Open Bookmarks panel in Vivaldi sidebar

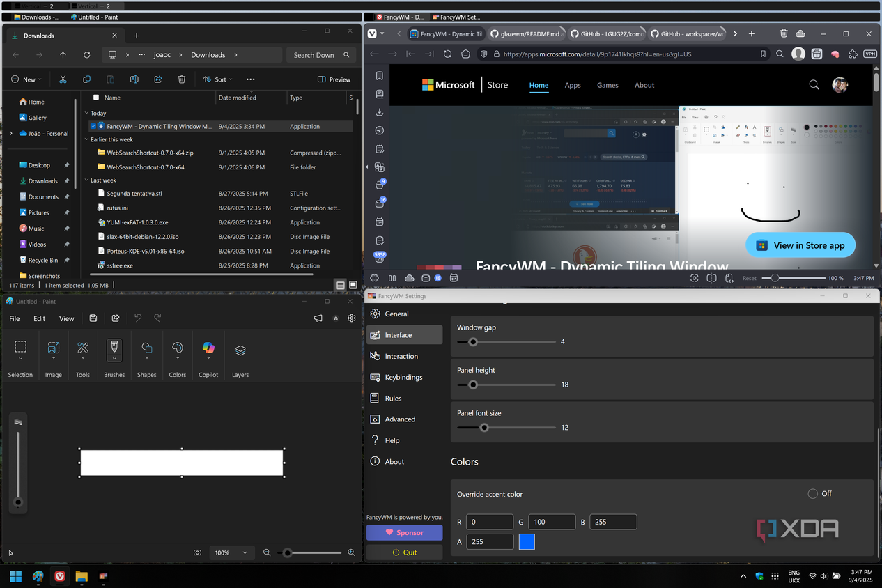click(380, 75)
